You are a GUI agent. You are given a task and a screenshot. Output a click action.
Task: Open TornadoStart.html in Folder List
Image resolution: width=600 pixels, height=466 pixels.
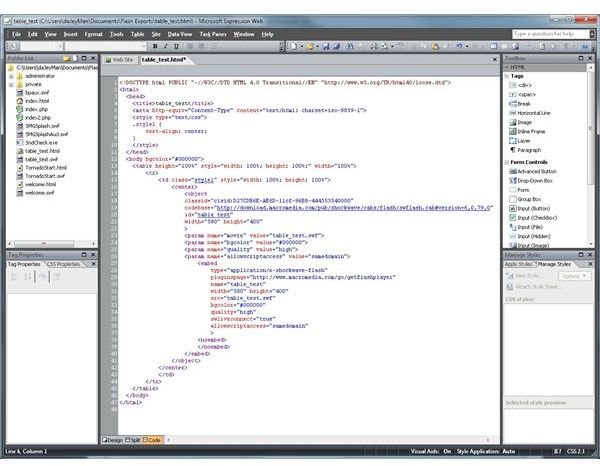coord(45,167)
